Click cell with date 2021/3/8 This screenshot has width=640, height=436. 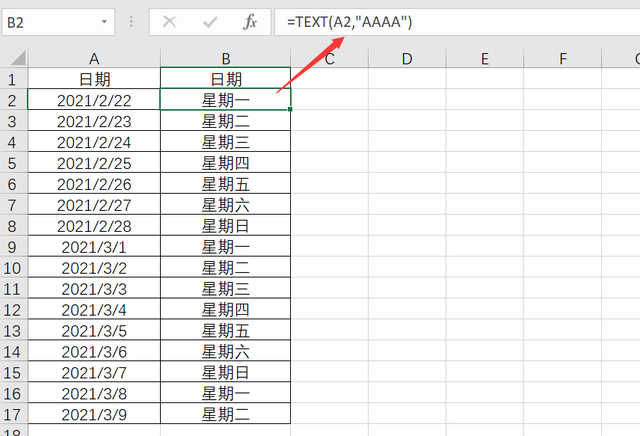[x=94, y=393]
